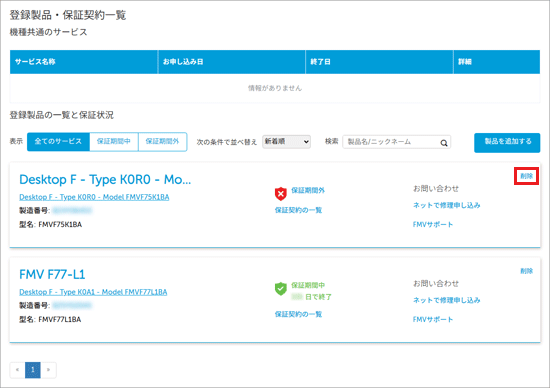The width and height of the screenshot is (550, 388).
Task: Open the Desktop F - Type K0R0 title
Action: pos(105,179)
